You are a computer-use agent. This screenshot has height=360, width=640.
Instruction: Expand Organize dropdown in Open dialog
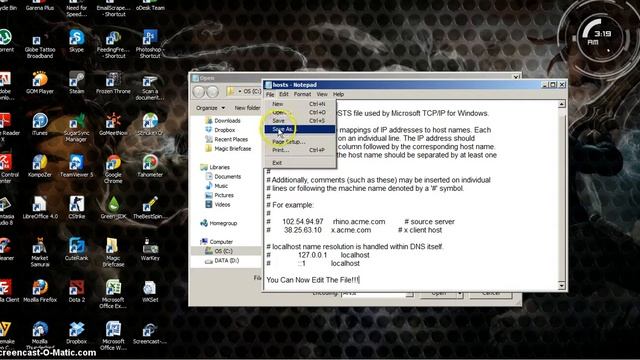210,108
